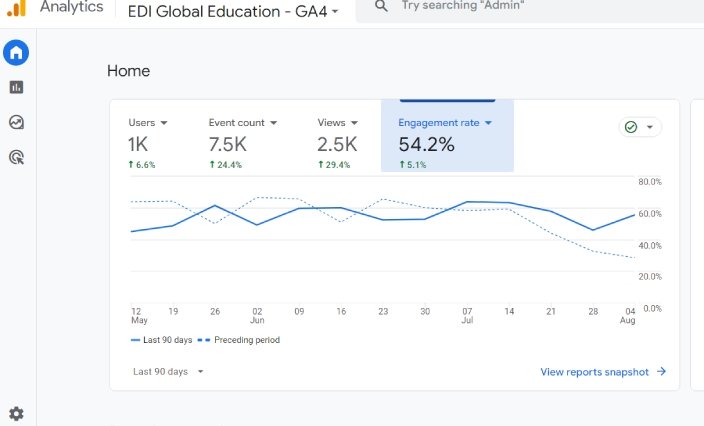Click the 40.0% y-axis label

point(650,245)
